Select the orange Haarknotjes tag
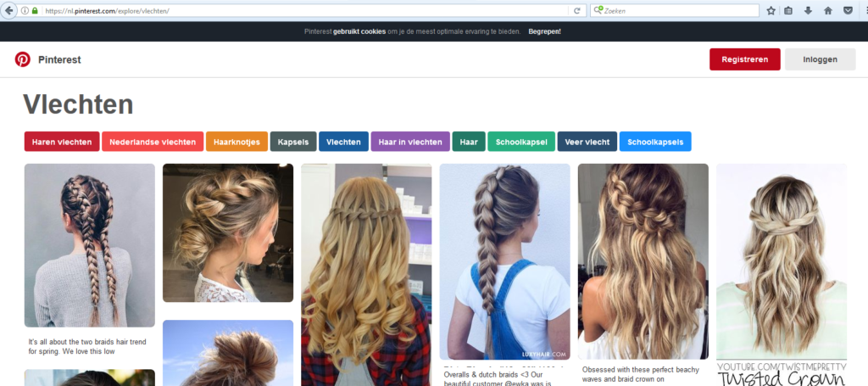Viewport: 868px width, 386px height. pyautogui.click(x=237, y=142)
